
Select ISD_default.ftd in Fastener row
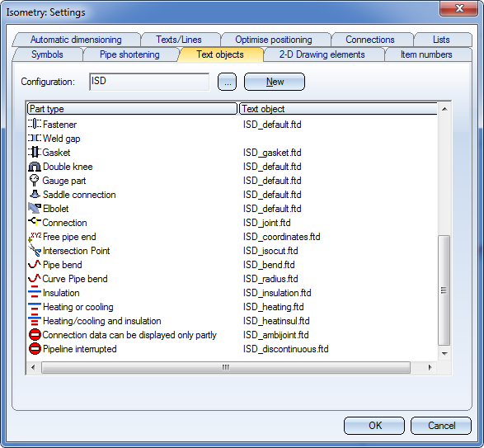tap(272, 125)
